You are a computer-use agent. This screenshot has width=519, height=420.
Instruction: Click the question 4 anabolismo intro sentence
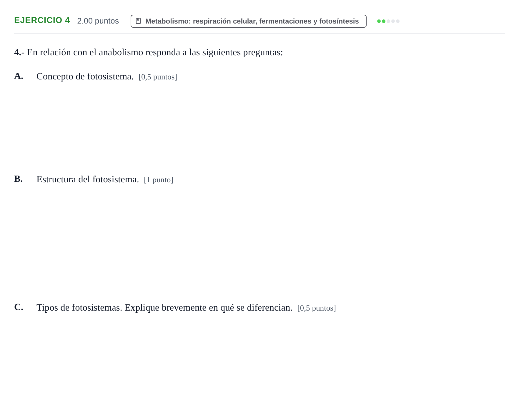tap(149, 52)
